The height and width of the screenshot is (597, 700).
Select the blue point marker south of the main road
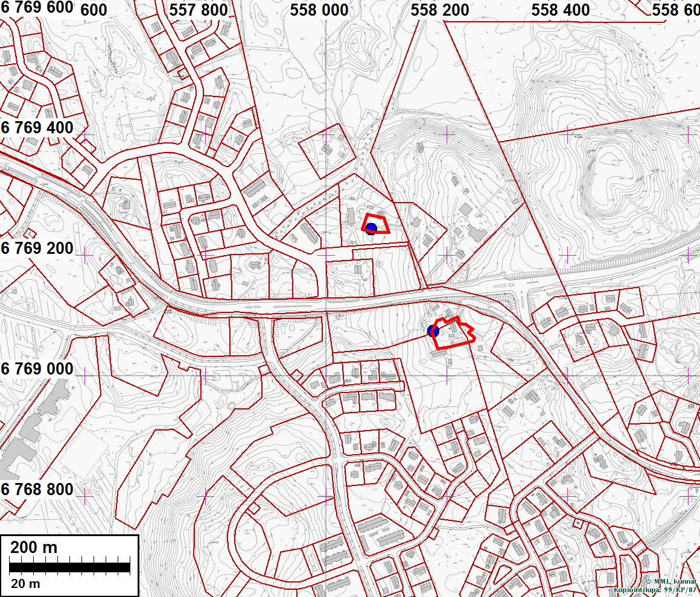click(x=433, y=331)
